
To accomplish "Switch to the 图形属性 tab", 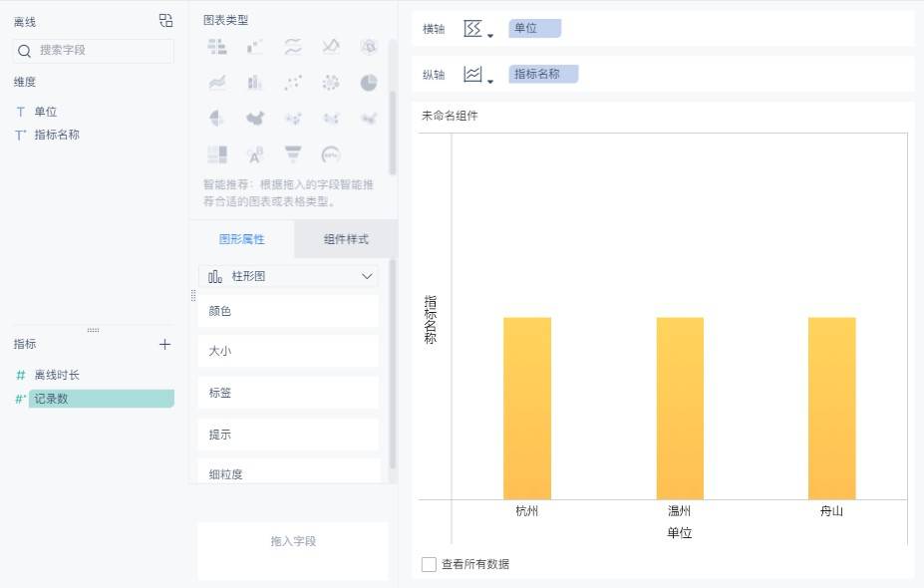I will (x=241, y=239).
